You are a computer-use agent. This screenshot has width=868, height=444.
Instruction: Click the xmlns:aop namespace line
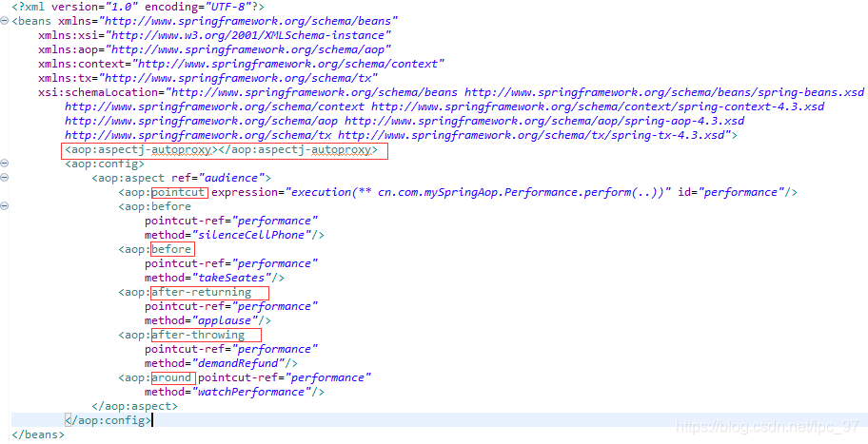pos(215,49)
